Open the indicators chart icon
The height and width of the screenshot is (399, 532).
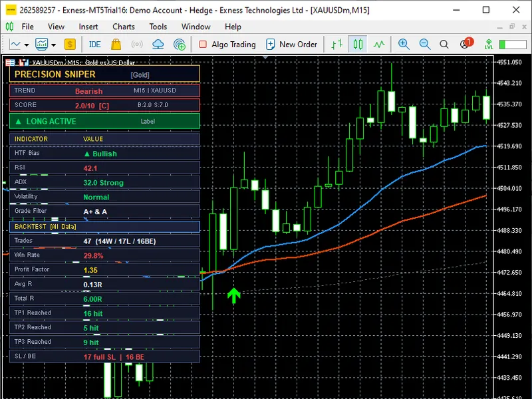pos(42,45)
